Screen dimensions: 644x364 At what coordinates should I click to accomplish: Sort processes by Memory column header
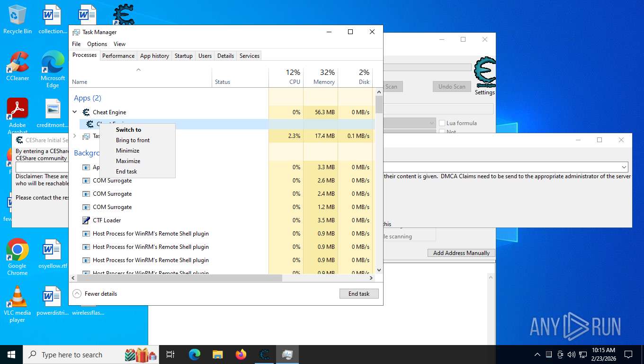tap(321, 78)
